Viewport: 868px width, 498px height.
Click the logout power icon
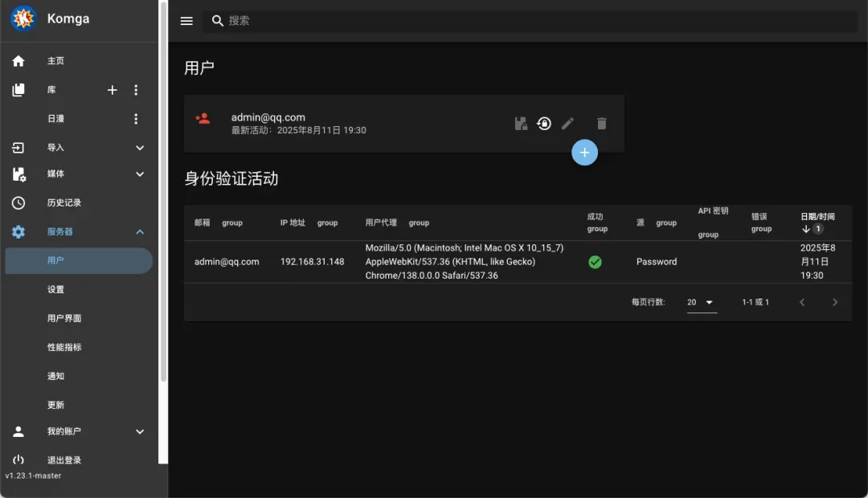tap(18, 459)
